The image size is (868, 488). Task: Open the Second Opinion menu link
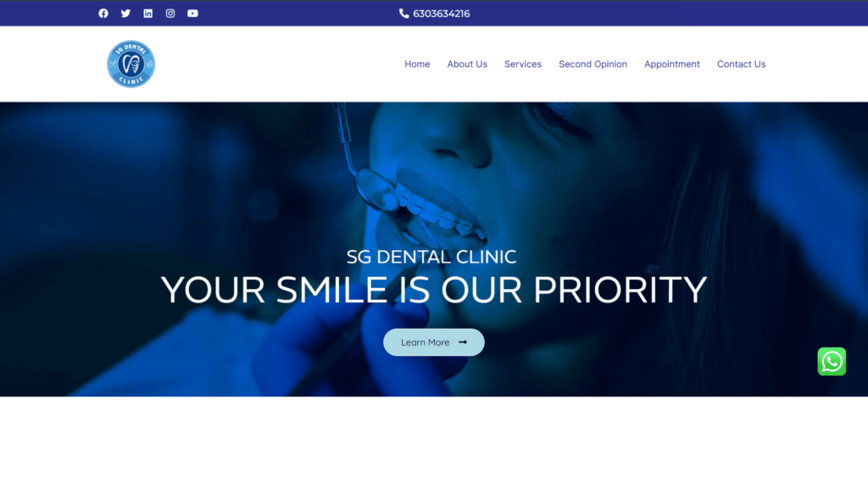593,64
